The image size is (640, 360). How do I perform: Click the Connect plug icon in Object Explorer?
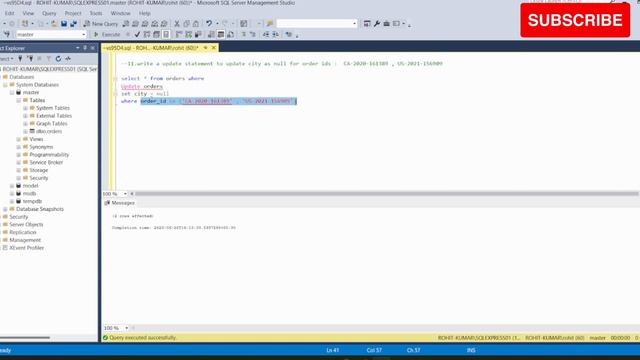[x=20, y=59]
